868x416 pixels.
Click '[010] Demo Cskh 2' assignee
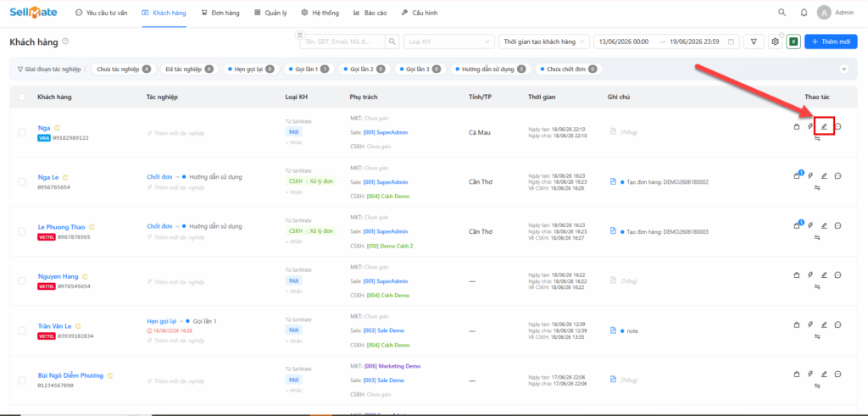click(x=390, y=247)
